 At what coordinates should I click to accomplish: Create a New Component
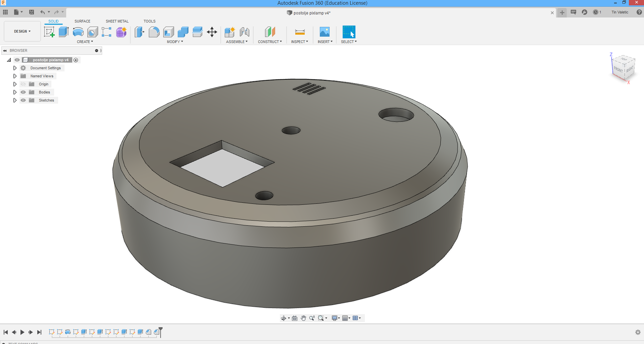230,32
